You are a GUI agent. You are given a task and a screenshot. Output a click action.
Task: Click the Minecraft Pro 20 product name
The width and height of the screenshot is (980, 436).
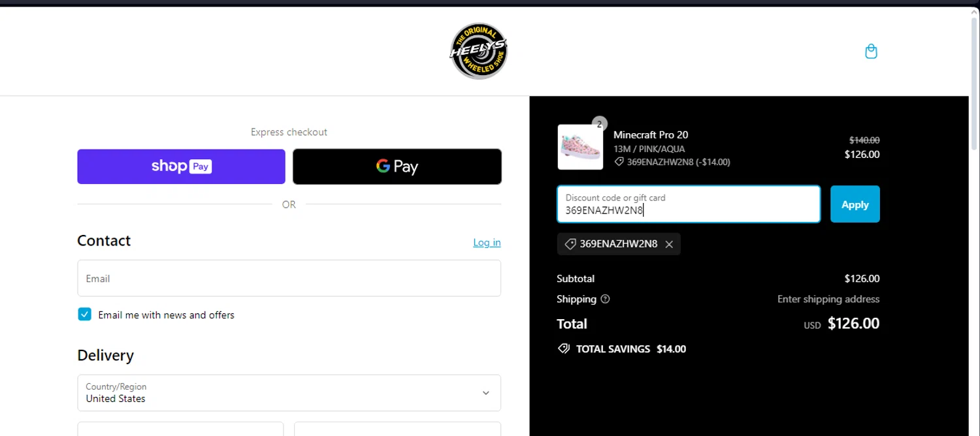651,134
